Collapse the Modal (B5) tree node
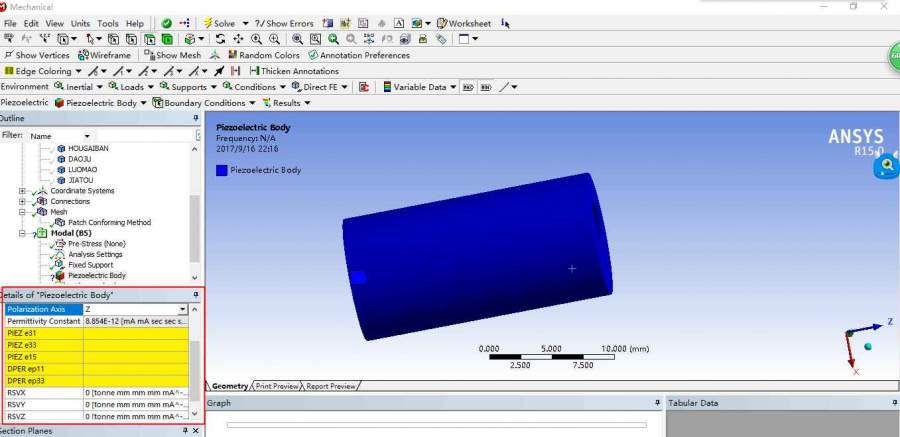Viewport: 900px width, 437px height. pos(22,234)
